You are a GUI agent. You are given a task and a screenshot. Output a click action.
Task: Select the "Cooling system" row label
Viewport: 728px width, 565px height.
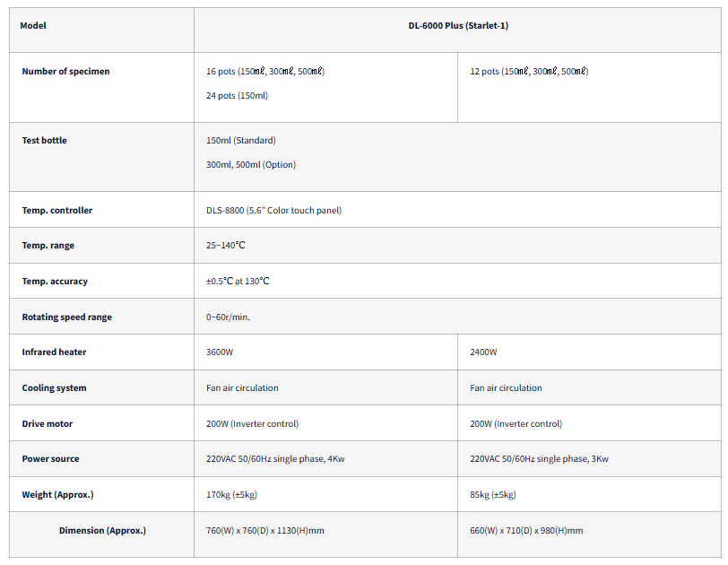coord(54,388)
